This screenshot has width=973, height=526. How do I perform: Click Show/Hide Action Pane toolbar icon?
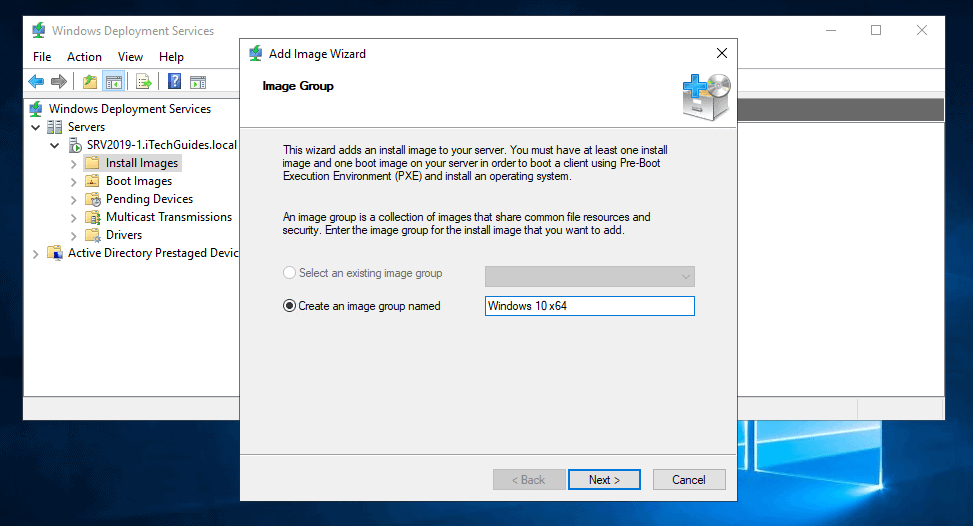pyautogui.click(x=198, y=82)
